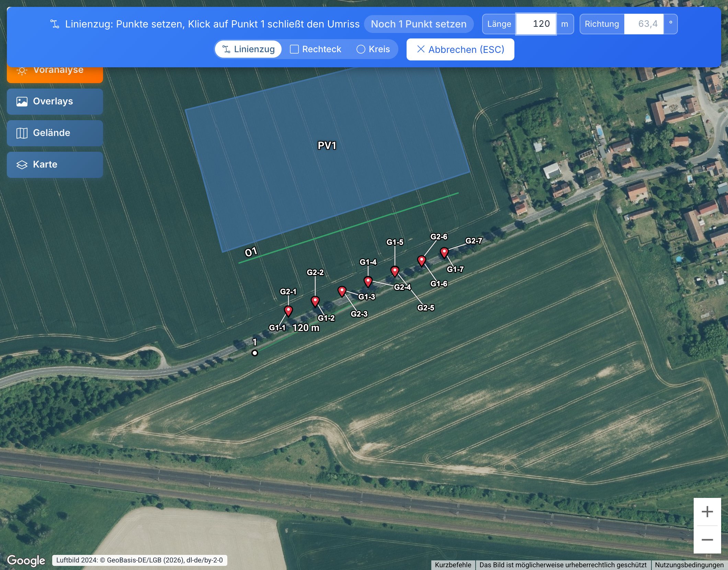Select the red marker below G2-2
728x570 pixels.
pyautogui.click(x=315, y=301)
